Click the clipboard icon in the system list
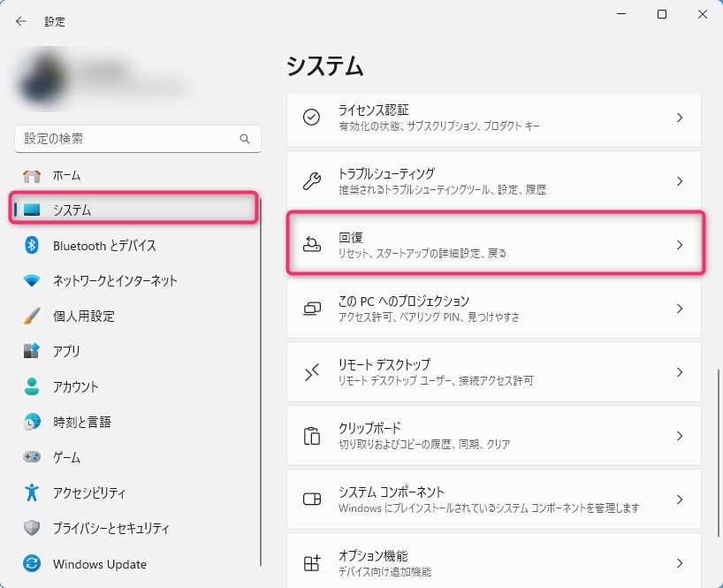Screen dimensions: 723x588 [311, 436]
